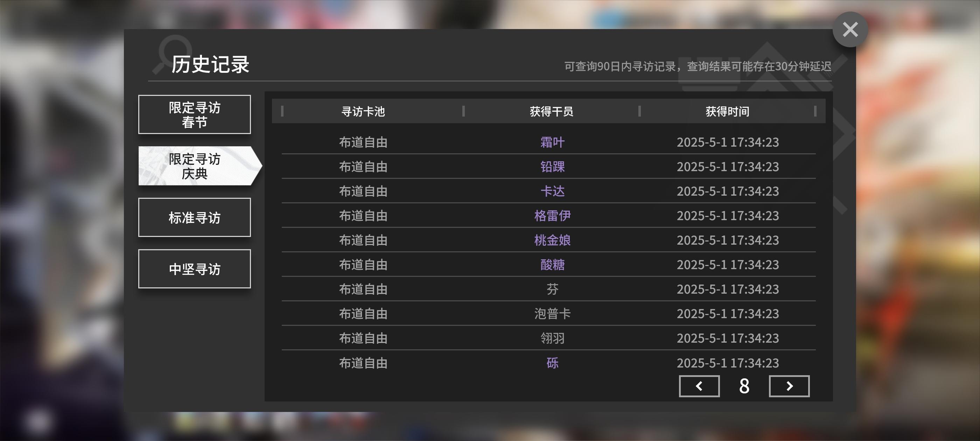Select operator name 酸糖
The width and height of the screenshot is (980, 441).
552,265
